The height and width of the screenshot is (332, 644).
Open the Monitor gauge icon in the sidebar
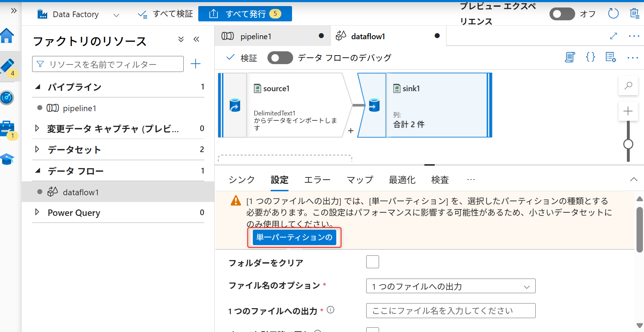click(x=7, y=98)
